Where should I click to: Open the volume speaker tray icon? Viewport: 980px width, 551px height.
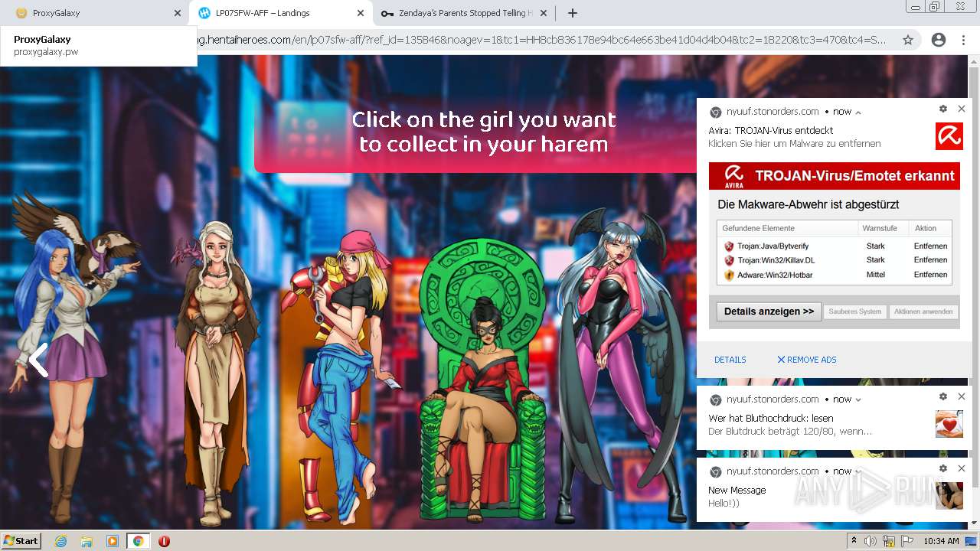(x=871, y=541)
